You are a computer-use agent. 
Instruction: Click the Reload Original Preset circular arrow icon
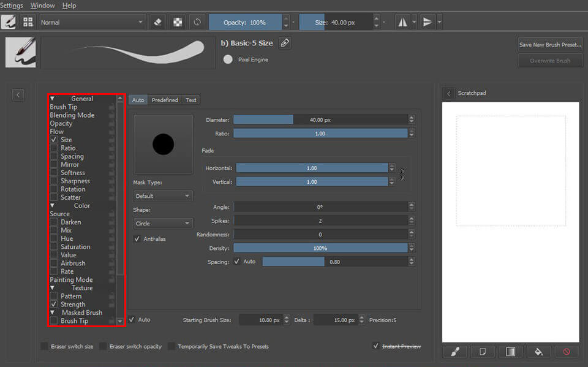click(197, 21)
